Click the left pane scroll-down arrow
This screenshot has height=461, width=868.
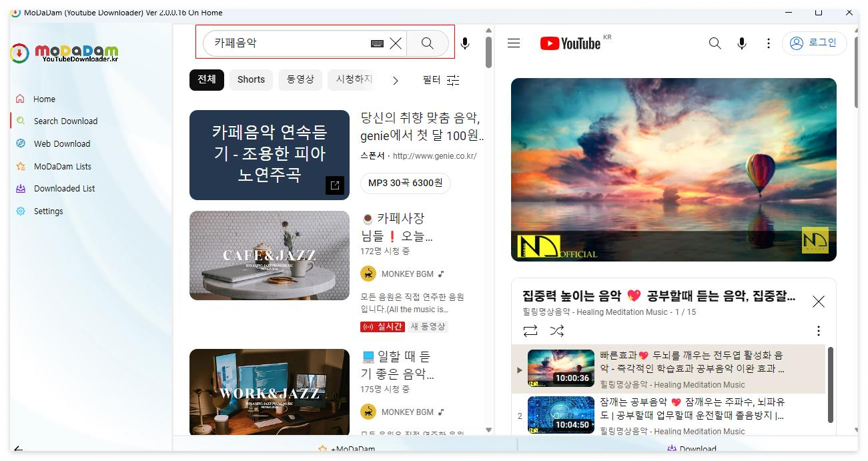coord(488,430)
